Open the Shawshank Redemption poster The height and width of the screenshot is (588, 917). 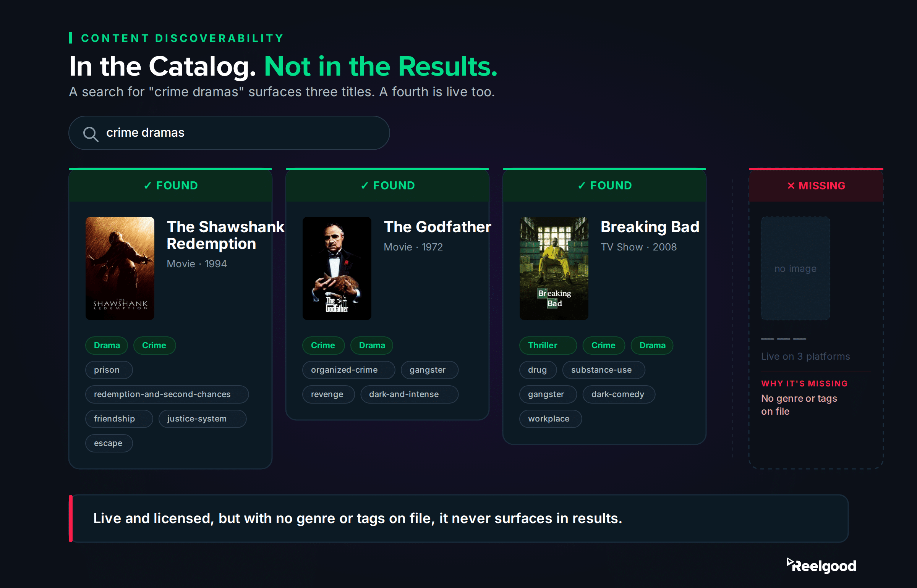pos(120,268)
